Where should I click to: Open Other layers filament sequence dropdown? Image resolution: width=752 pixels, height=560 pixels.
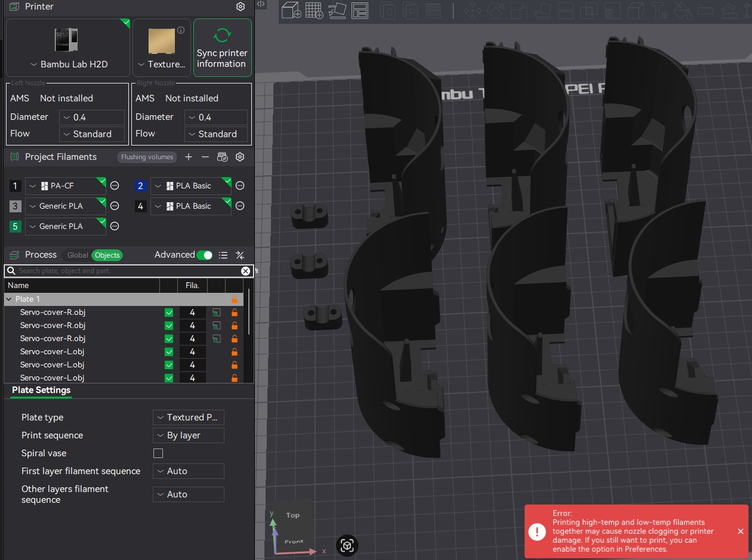(x=189, y=494)
